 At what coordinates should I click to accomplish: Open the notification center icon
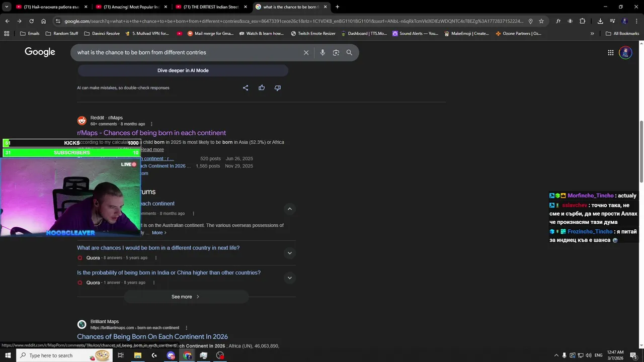[x=633, y=355]
